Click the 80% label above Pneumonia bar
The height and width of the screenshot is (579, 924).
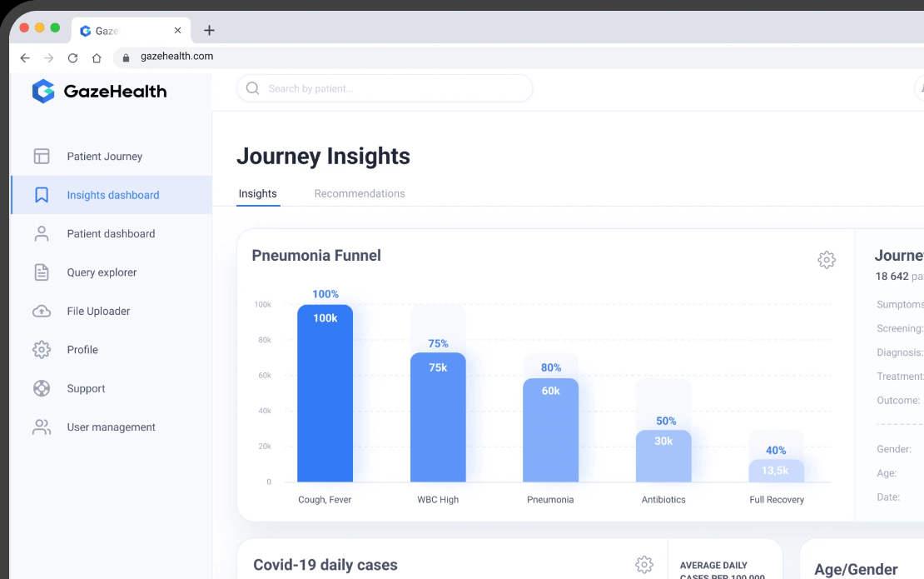pos(551,368)
